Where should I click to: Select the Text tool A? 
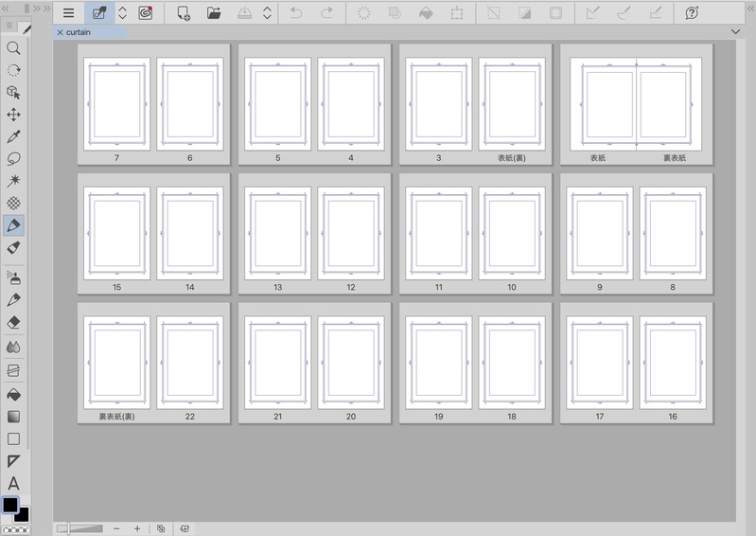pyautogui.click(x=13, y=483)
